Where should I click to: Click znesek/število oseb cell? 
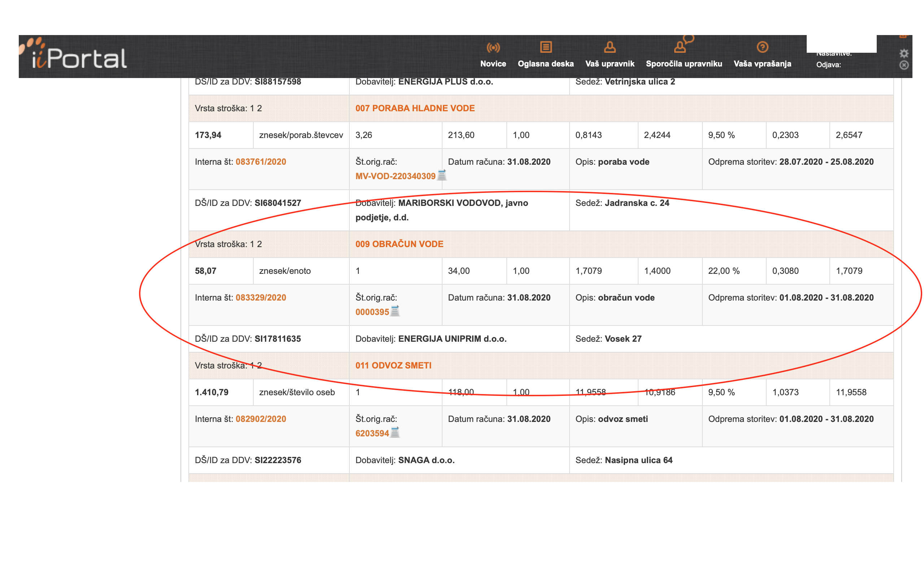coord(301,392)
